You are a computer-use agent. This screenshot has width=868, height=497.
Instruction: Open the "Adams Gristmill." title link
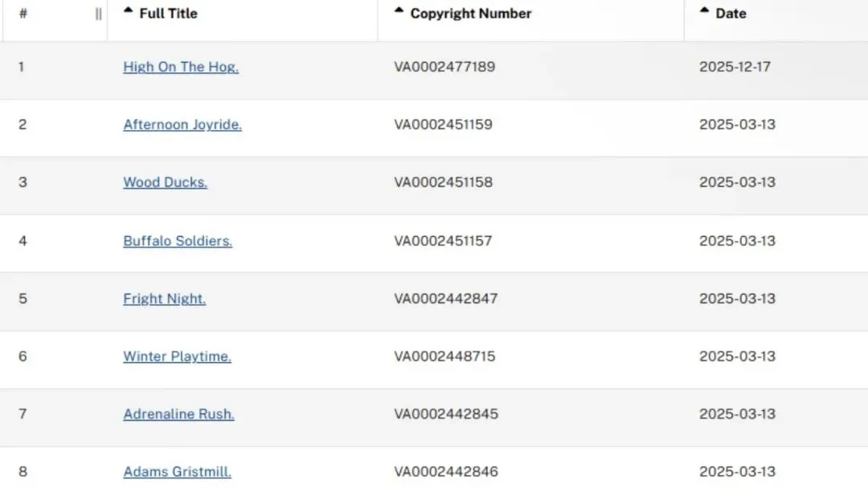(x=177, y=472)
